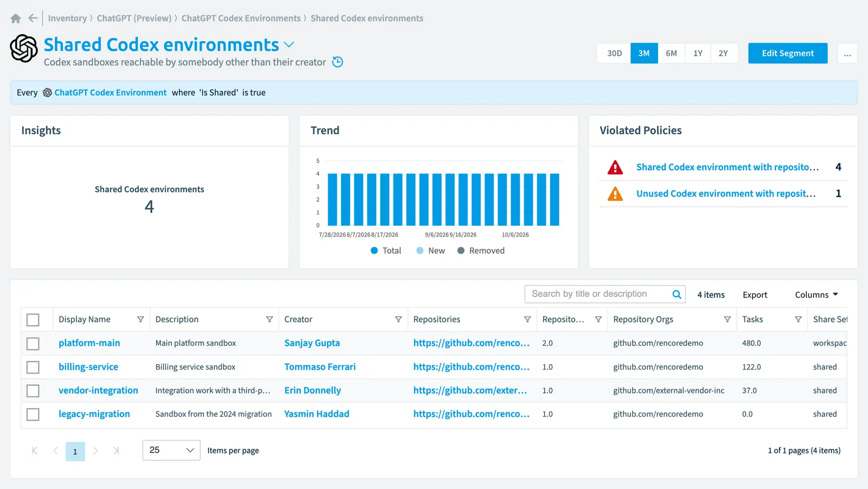Open Tasks column filter icon
This screenshot has width=868, height=489.
(x=798, y=319)
